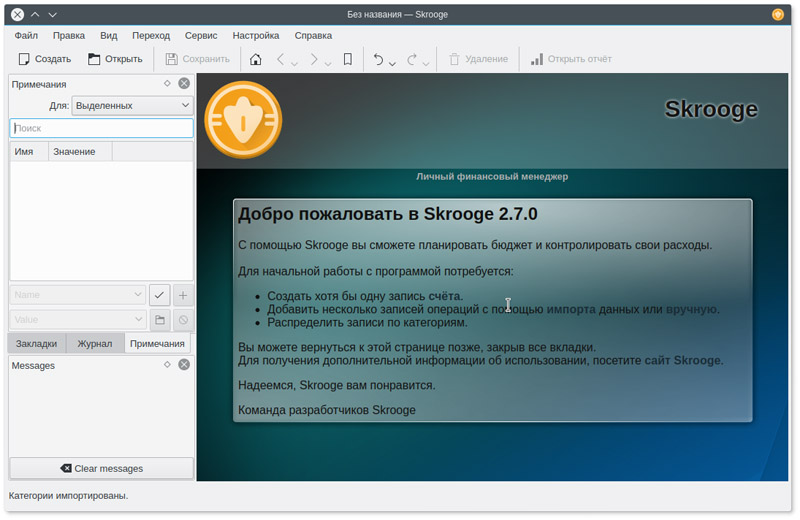Click Открыть отчёт chart button
The height and width of the screenshot is (520, 800).
571,59
